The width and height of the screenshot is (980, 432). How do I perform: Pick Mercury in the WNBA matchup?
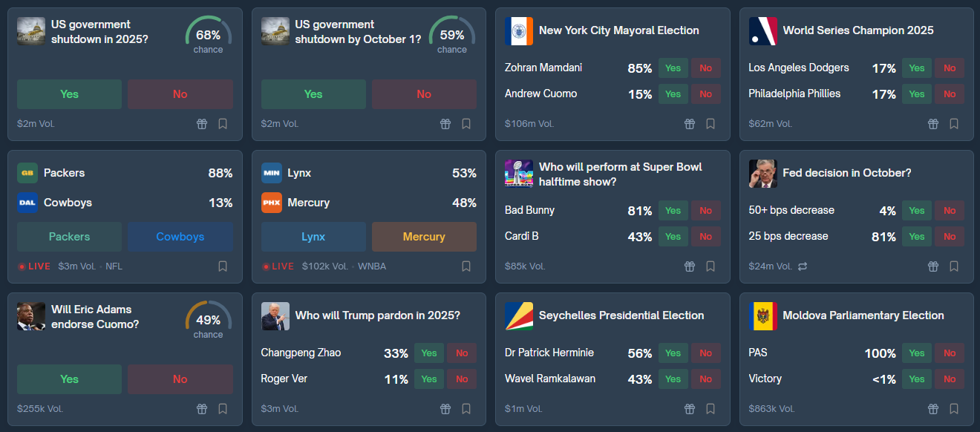pyautogui.click(x=424, y=237)
